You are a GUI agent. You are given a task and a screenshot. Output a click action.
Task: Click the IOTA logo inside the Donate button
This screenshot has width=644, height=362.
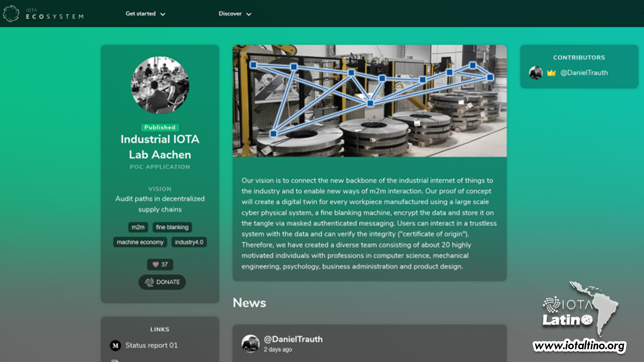[x=149, y=282]
